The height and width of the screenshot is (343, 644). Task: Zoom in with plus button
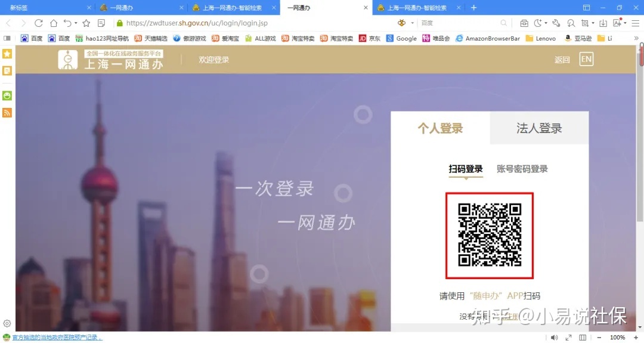point(636,337)
